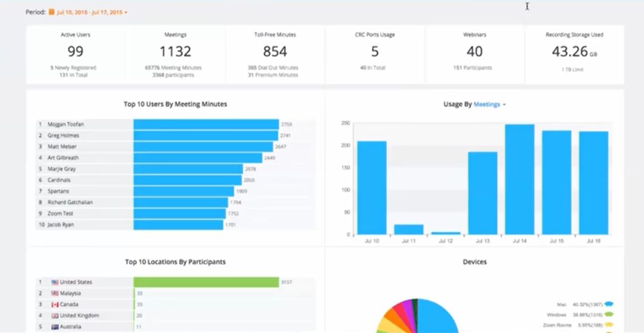Image resolution: width=644 pixels, height=333 pixels.
Task: Click the "Devices" chart heading
Action: tap(475, 262)
